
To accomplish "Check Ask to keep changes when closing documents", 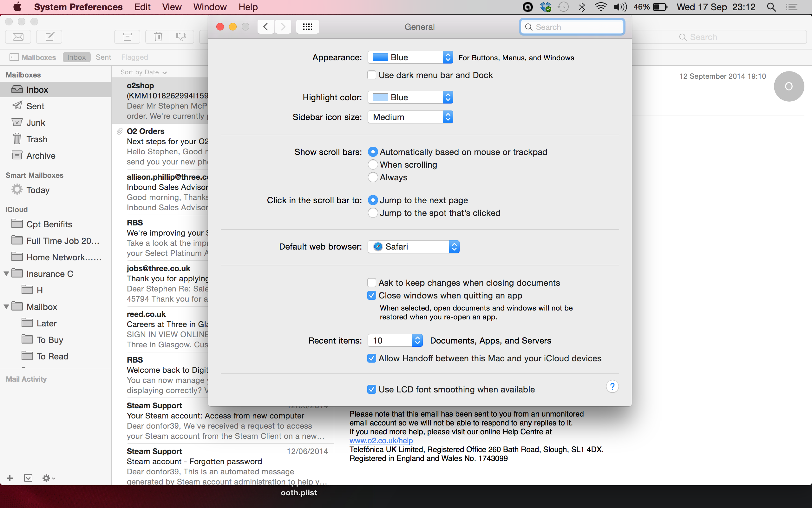I will click(371, 283).
